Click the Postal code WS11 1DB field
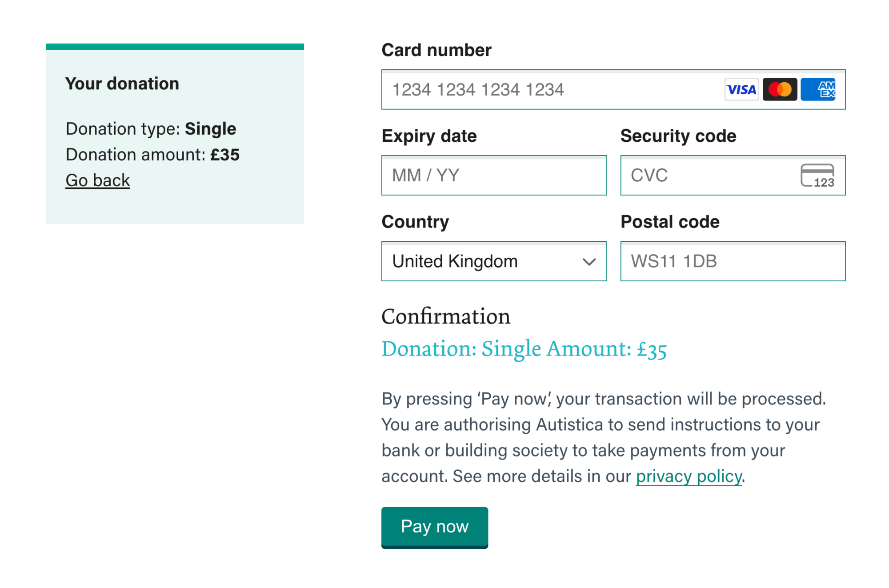The width and height of the screenshot is (889, 588). point(732,261)
